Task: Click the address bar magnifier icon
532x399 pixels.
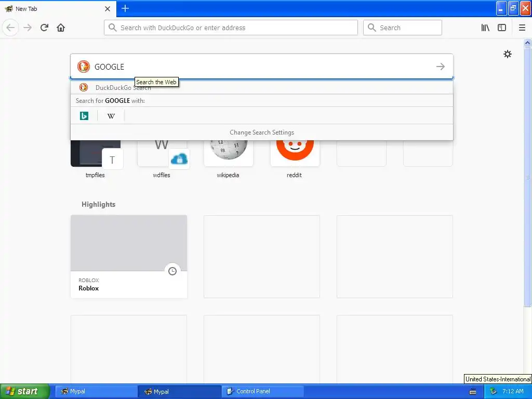Action: [x=112, y=28]
